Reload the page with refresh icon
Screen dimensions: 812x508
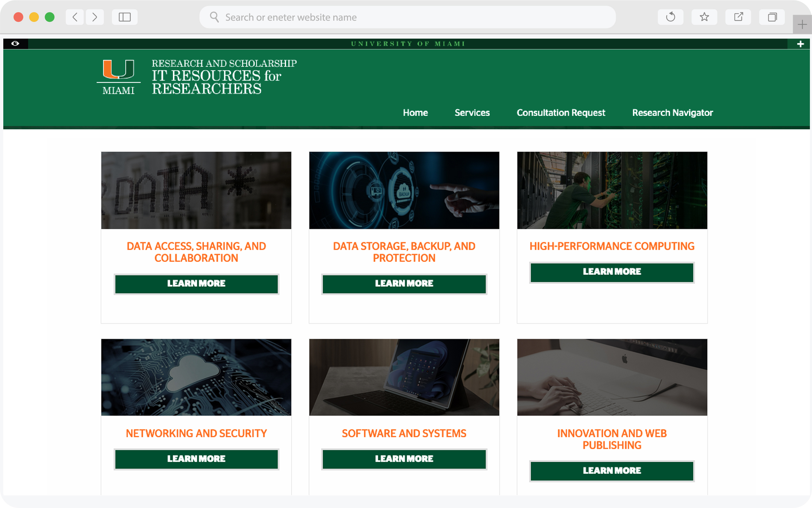click(670, 17)
